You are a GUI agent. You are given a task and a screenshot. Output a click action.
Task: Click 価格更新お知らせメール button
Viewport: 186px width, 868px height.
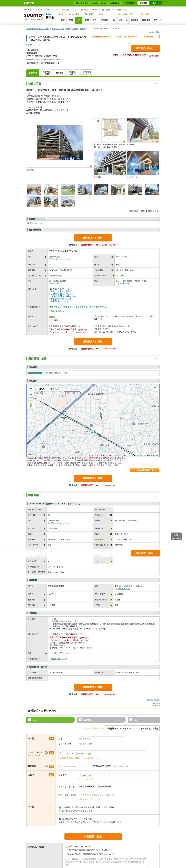coord(102,37)
